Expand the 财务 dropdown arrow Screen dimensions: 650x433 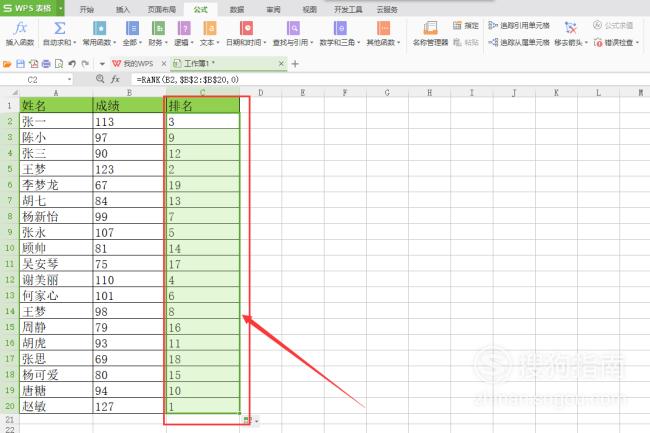point(166,43)
